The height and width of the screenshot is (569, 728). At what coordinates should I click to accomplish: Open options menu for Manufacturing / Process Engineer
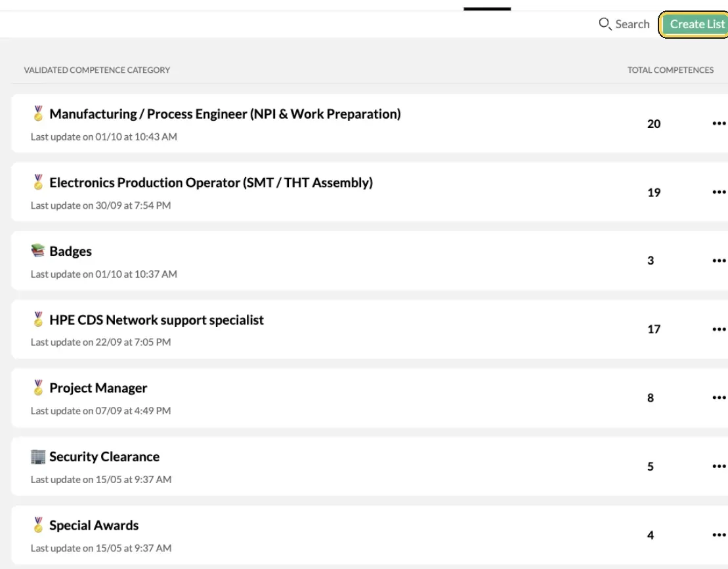coord(719,123)
